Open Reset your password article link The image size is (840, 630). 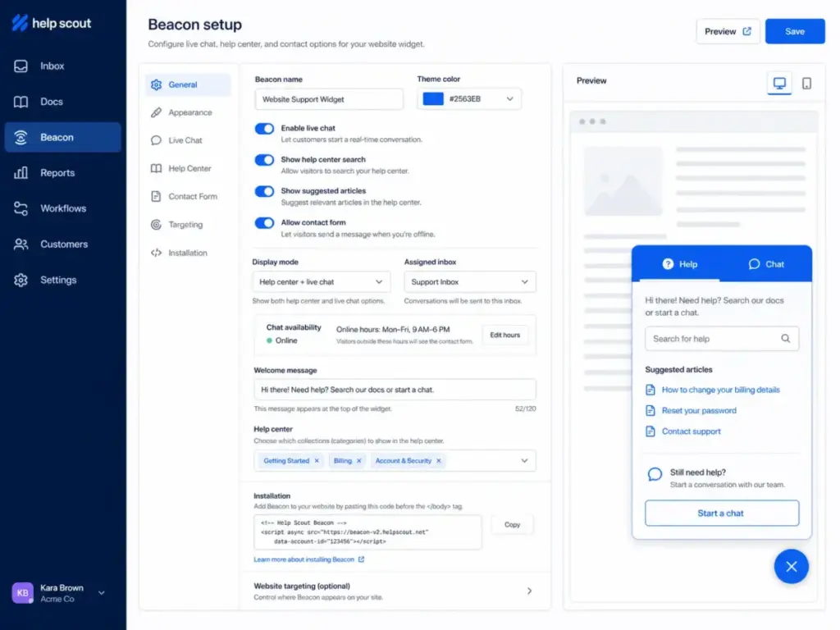point(699,410)
